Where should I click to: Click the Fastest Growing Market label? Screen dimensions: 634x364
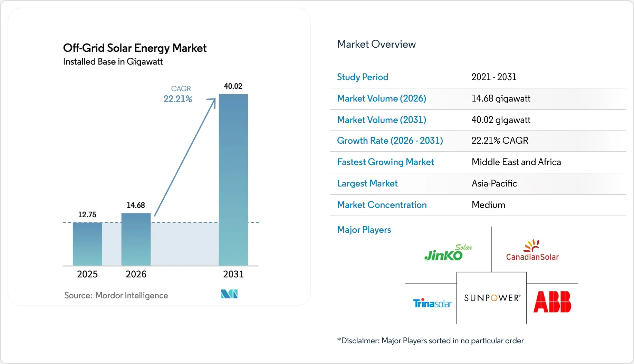click(x=385, y=162)
